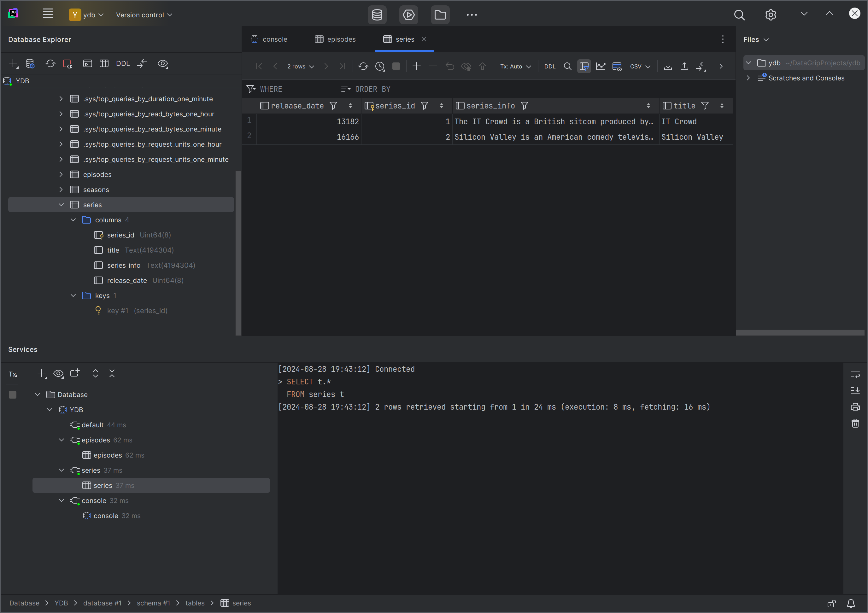Click the Refresh icon in Database Explorer
Image resolution: width=868 pixels, height=613 pixels.
coord(50,63)
